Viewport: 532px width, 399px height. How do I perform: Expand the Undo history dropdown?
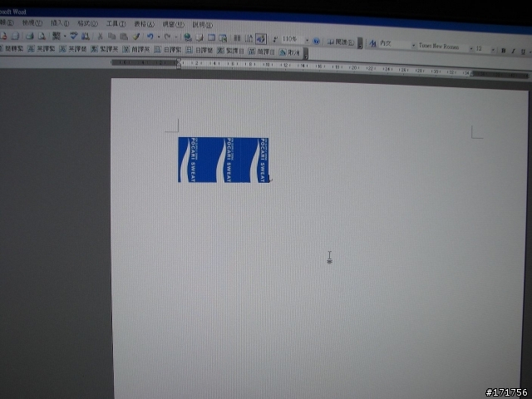[159, 37]
